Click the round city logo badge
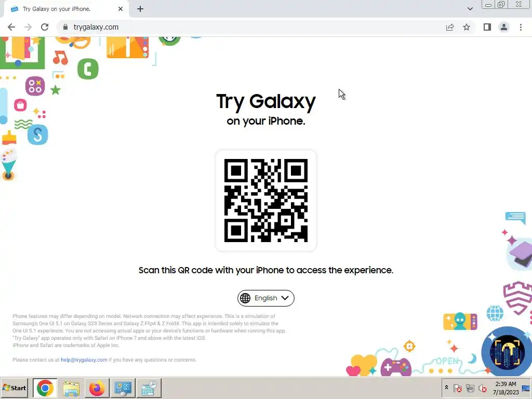The height and width of the screenshot is (399, 532). (x=507, y=352)
